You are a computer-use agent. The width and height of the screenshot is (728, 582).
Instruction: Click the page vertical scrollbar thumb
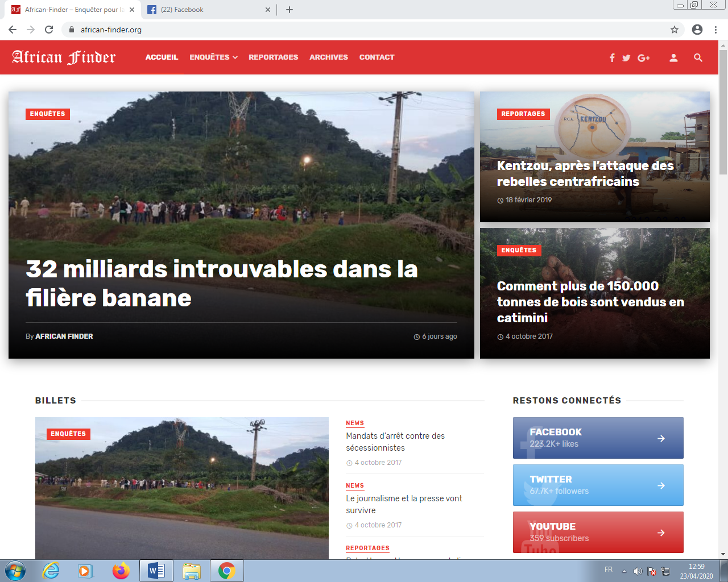[723, 112]
